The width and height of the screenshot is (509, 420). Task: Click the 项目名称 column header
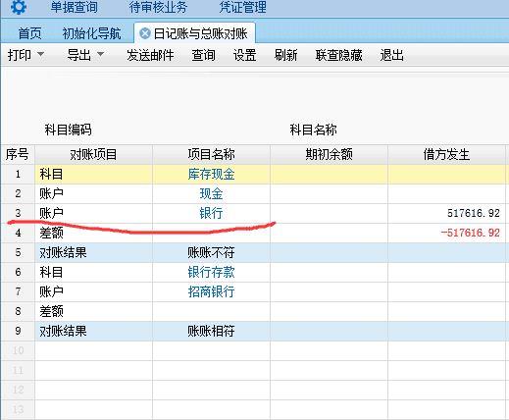point(211,154)
